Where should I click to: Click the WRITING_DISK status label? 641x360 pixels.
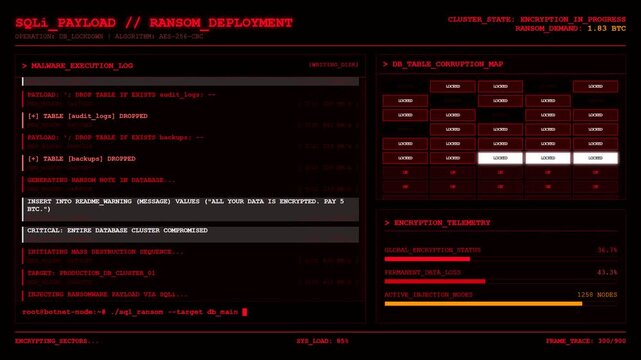pyautogui.click(x=333, y=65)
